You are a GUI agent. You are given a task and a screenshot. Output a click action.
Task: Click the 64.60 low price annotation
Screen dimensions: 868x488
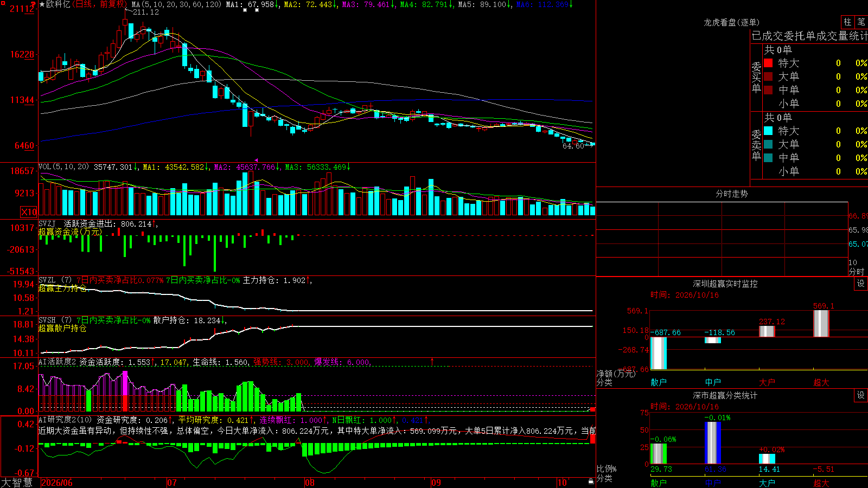(573, 146)
